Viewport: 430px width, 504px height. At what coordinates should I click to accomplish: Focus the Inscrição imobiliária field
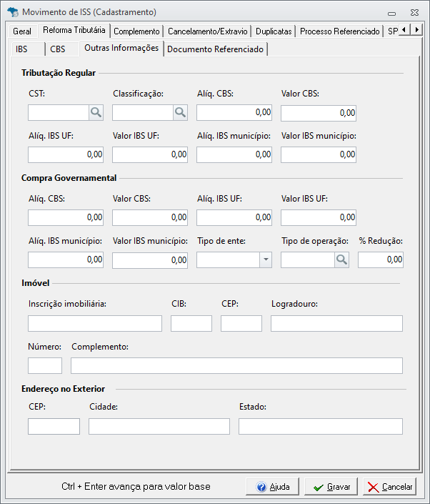[x=95, y=323]
